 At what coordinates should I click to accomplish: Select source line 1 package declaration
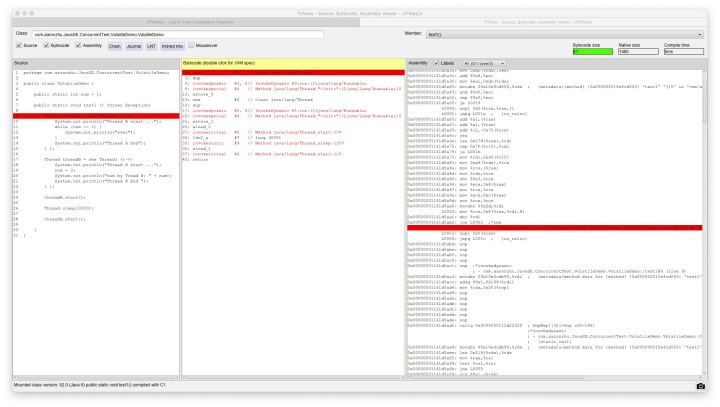coord(96,73)
